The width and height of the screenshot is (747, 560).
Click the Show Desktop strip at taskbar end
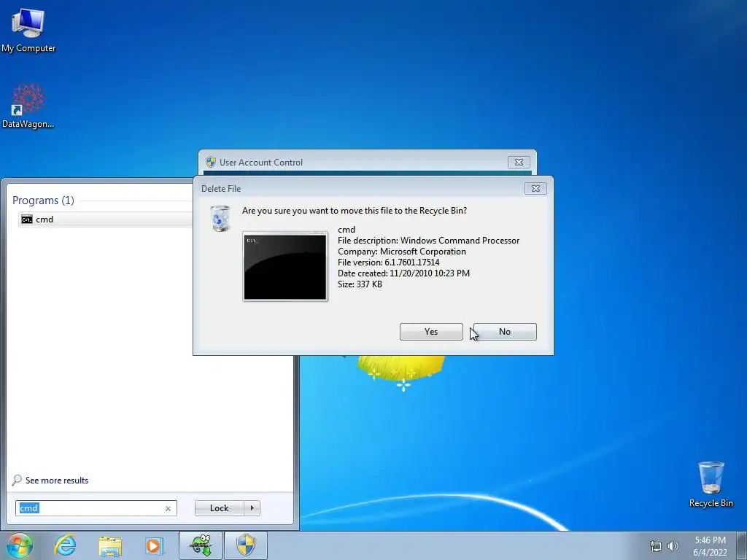click(x=742, y=545)
